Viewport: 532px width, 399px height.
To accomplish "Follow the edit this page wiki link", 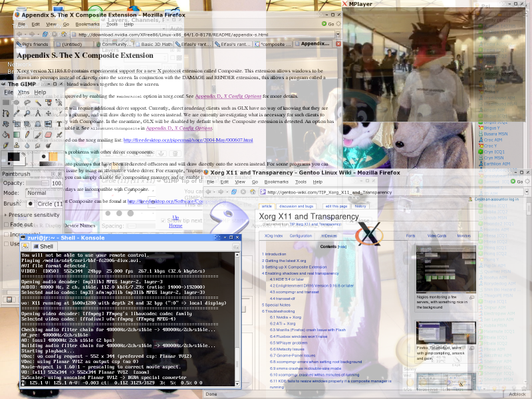I will tap(336, 207).
